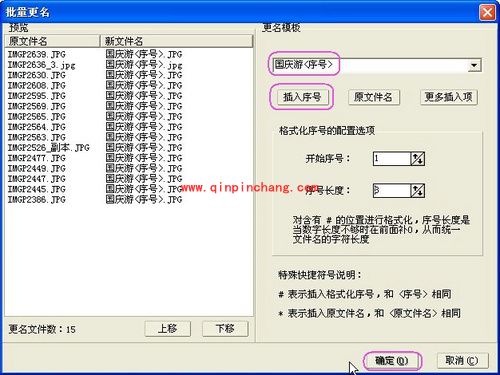Click the 更多插入项 button
Viewport: 500px width, 375px height.
[449, 97]
